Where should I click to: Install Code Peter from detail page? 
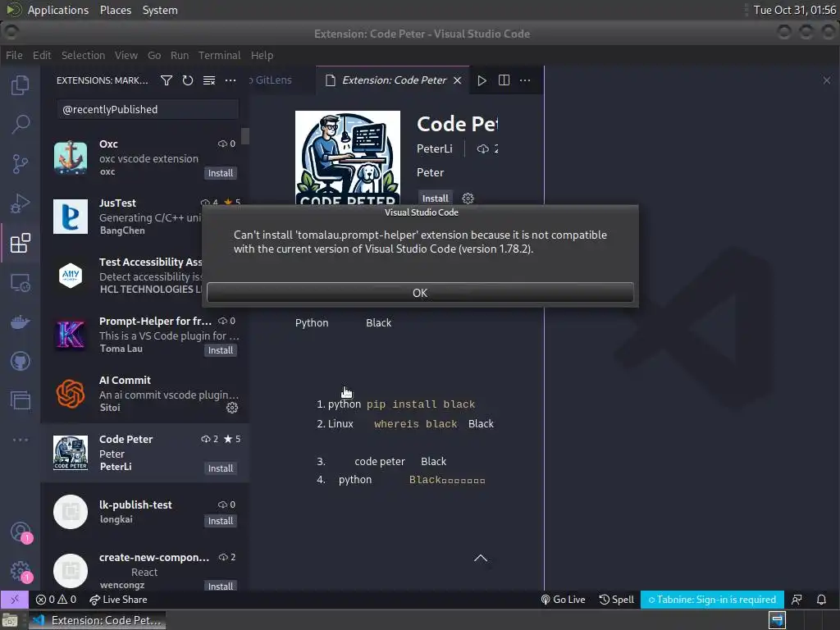tap(435, 199)
